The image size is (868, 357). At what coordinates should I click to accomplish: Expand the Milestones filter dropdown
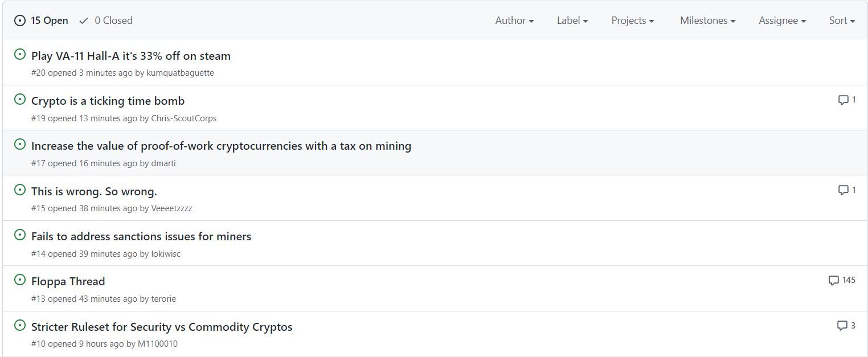click(707, 20)
